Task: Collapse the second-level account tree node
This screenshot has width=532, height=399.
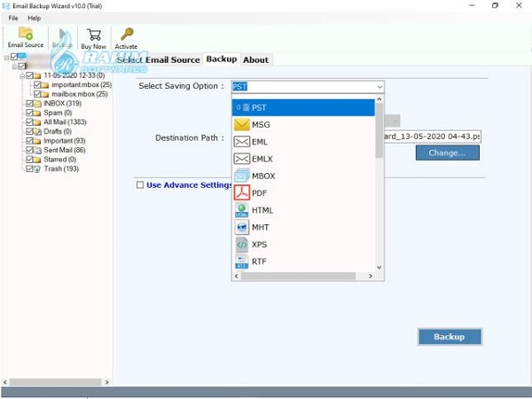Action: [14, 66]
